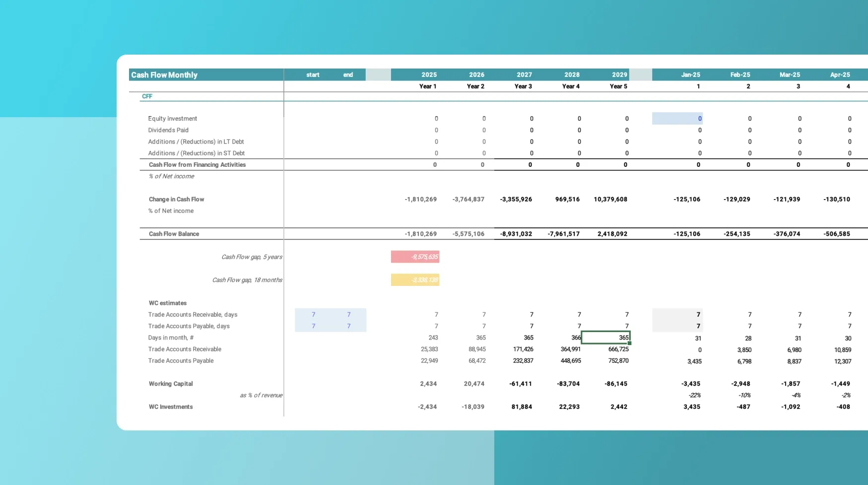Click the fill handle on the selected cell
Screen dimensions: 868x485
click(629, 344)
